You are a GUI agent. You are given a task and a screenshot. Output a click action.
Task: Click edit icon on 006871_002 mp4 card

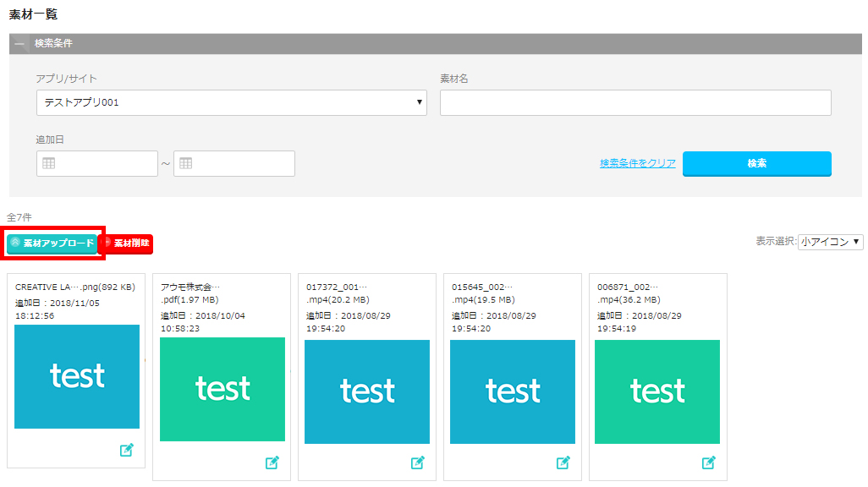pos(709,462)
